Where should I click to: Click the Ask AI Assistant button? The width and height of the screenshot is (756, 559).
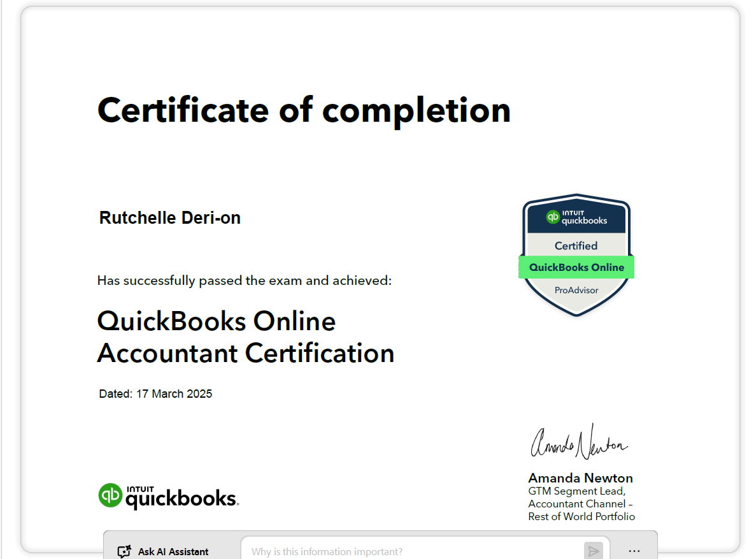(x=164, y=551)
